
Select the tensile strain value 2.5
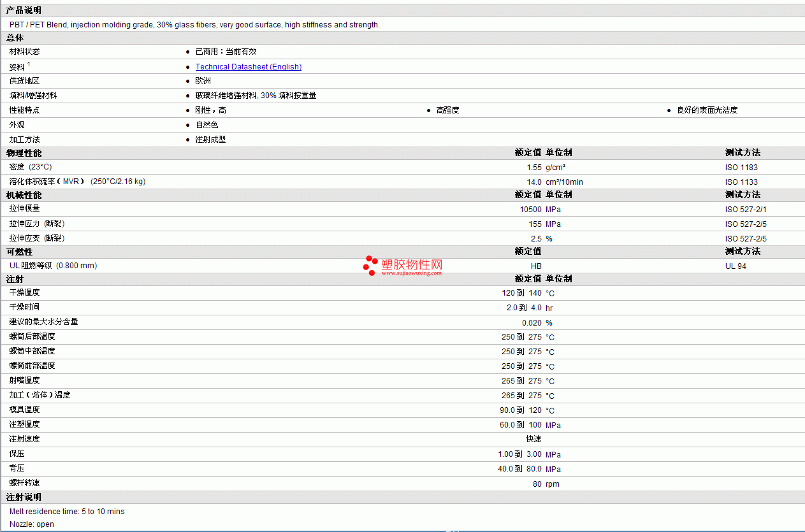[x=536, y=239]
